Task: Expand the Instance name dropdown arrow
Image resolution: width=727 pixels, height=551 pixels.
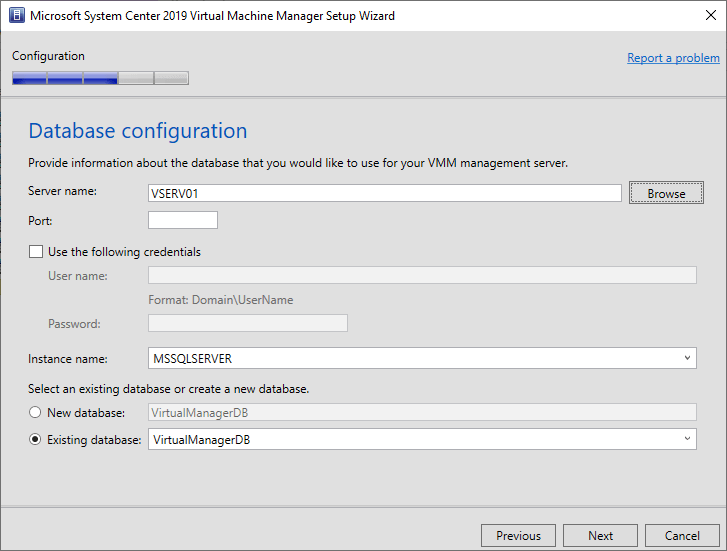Action: 687,358
